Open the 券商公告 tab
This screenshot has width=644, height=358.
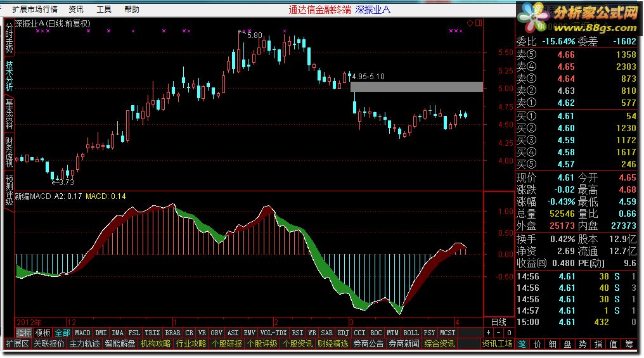pyautogui.click(x=368, y=343)
